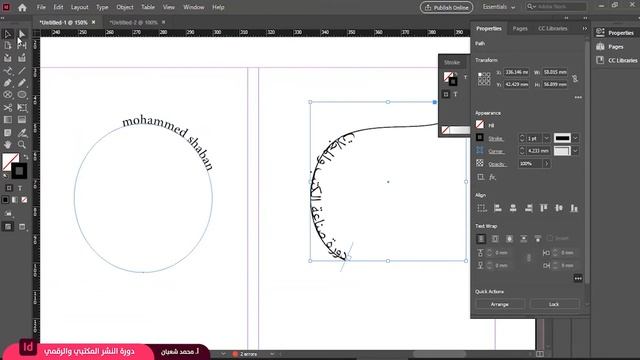Select the Pencil tool
This screenshot has height=360, width=640.
click(22, 83)
